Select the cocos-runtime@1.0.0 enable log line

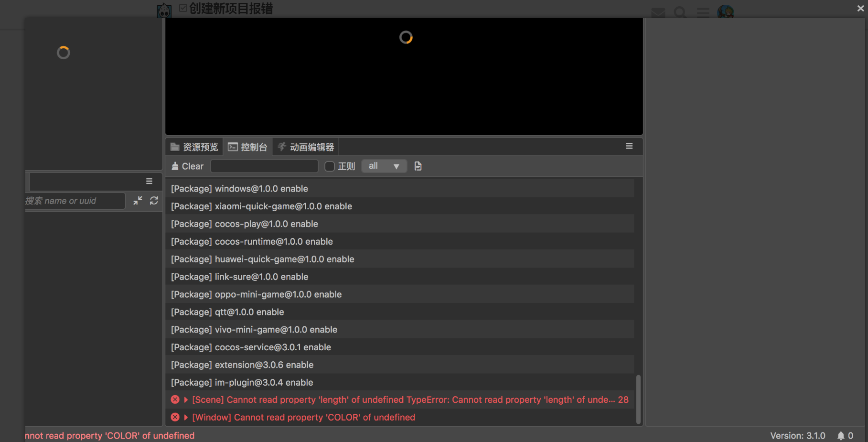pyautogui.click(x=400, y=242)
